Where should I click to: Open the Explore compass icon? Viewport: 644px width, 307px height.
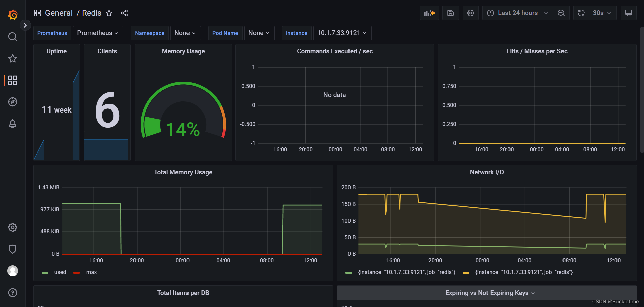(13, 102)
